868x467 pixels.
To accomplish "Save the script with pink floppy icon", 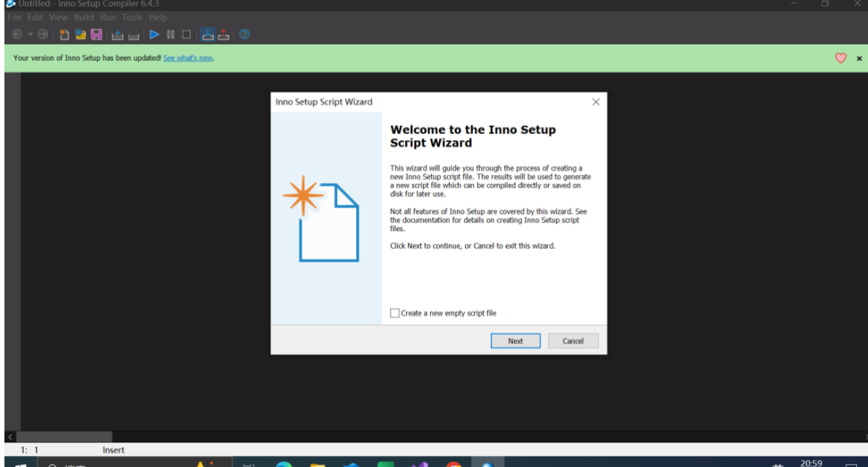I will tap(96, 34).
